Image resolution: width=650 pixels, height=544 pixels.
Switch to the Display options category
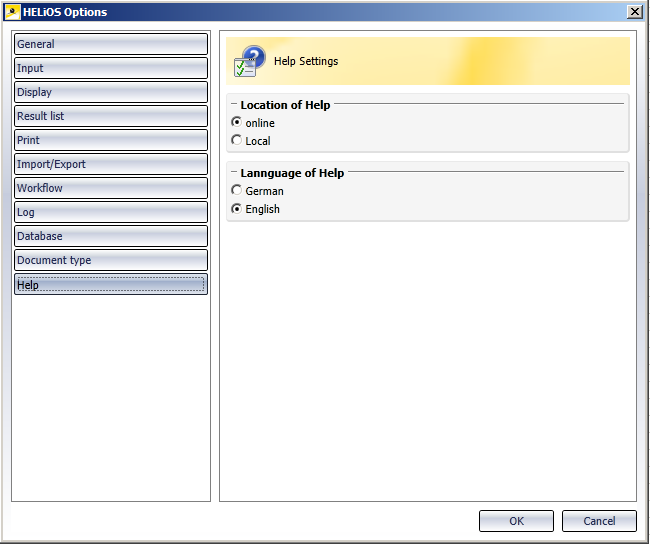click(x=111, y=92)
